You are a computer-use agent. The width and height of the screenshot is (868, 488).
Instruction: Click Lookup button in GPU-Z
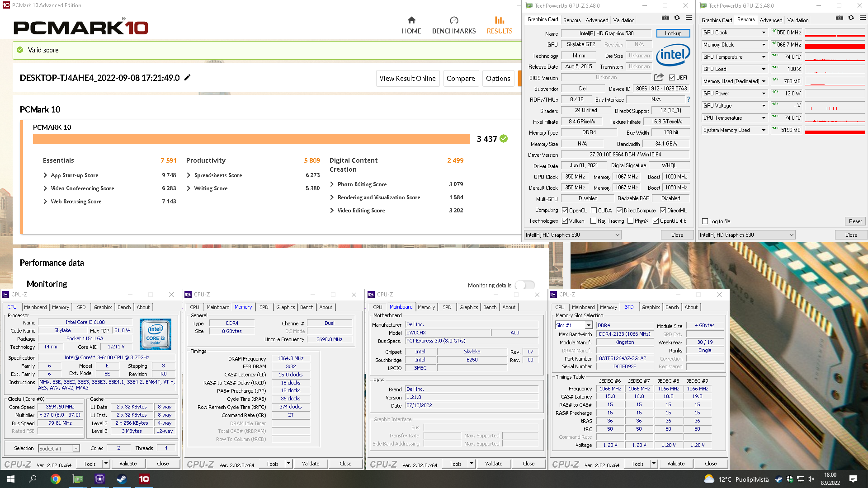673,33
